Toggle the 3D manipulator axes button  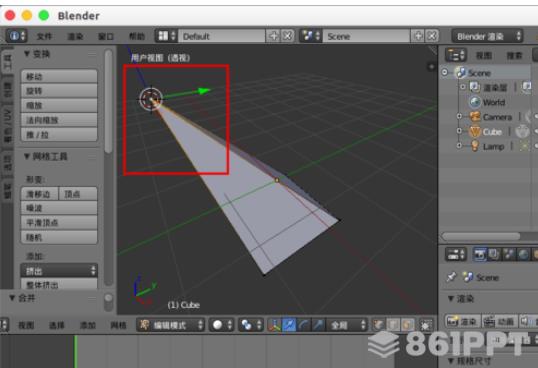click(274, 325)
